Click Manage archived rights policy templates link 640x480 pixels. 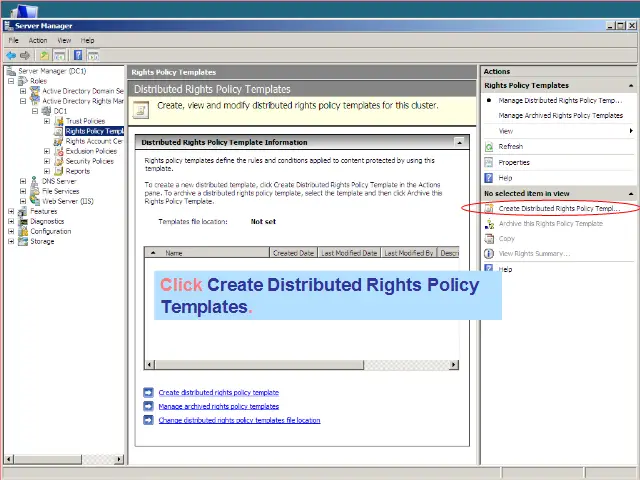click(x=219, y=406)
